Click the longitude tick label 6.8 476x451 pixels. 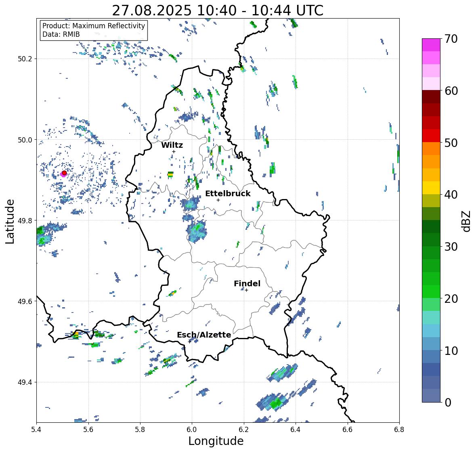[x=399, y=429]
